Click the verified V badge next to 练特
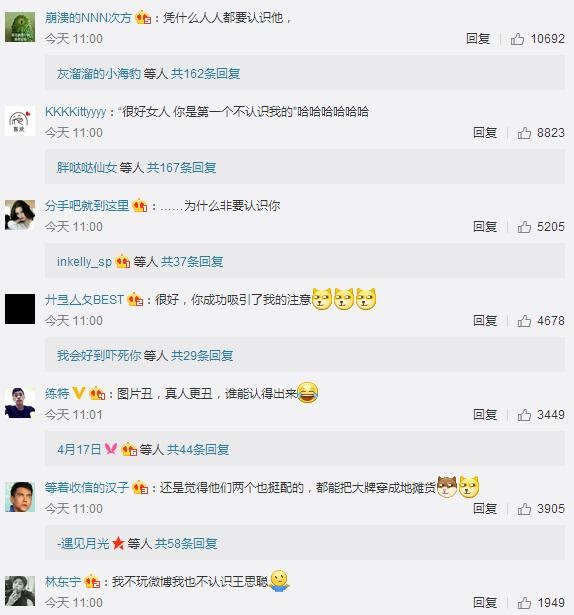Image resolution: width=574 pixels, height=615 pixels. (x=79, y=393)
